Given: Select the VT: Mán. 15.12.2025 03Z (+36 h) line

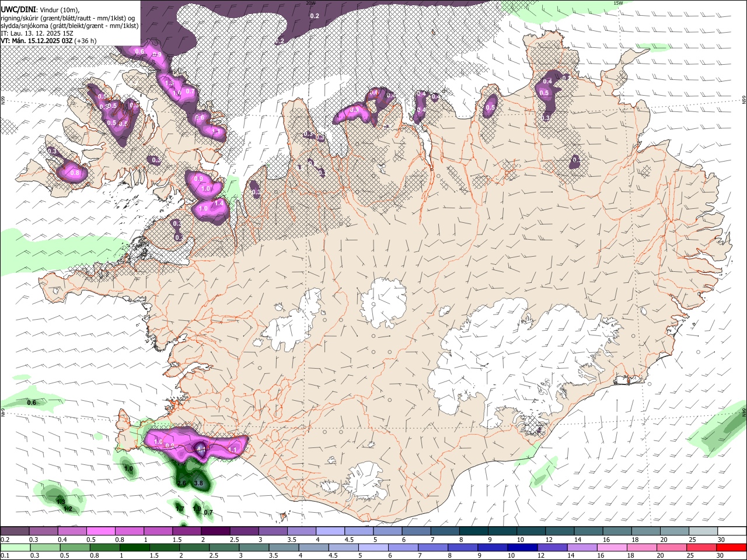Looking at the screenshot, I should pyautogui.click(x=48, y=41).
